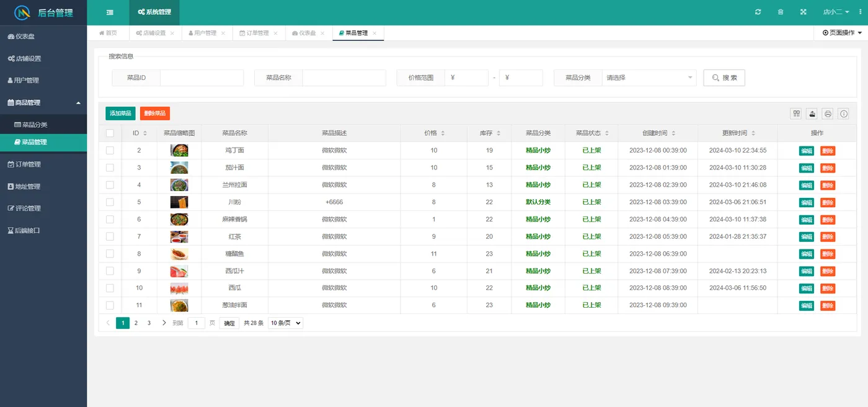Viewport: 868px width, 407px height.
Task: Toggle the sidebar collapse icon
Action: click(110, 12)
